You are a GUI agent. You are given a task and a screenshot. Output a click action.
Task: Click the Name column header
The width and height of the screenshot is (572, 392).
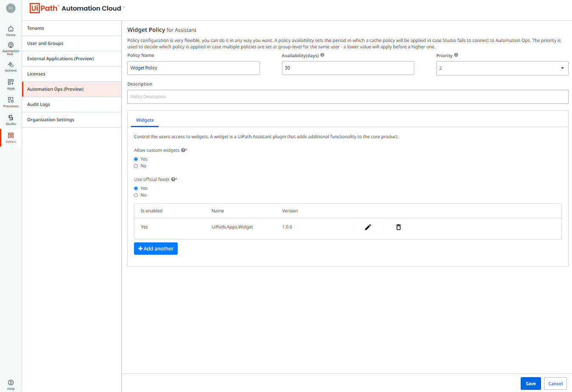[218, 211]
